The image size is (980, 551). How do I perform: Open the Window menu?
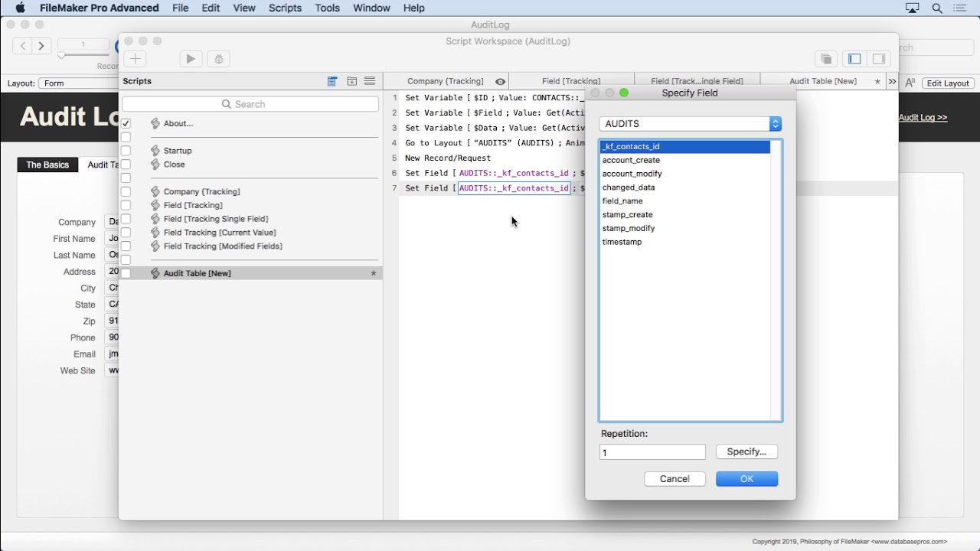[x=371, y=8]
